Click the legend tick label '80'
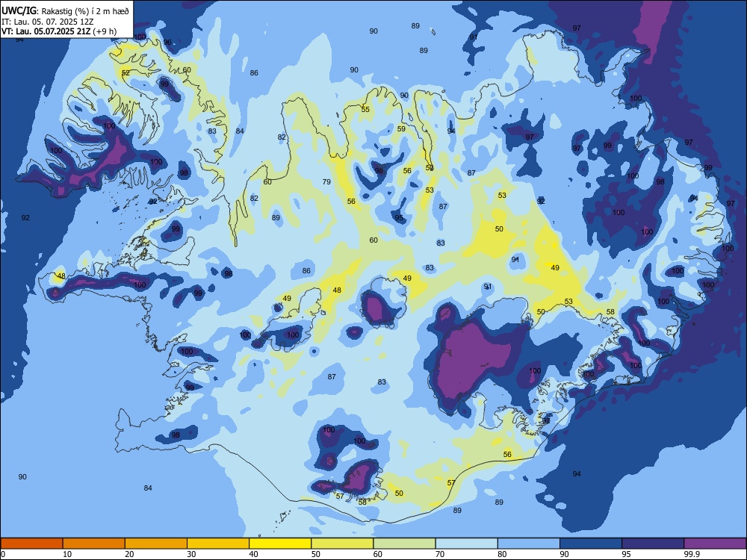 pyautogui.click(x=502, y=554)
